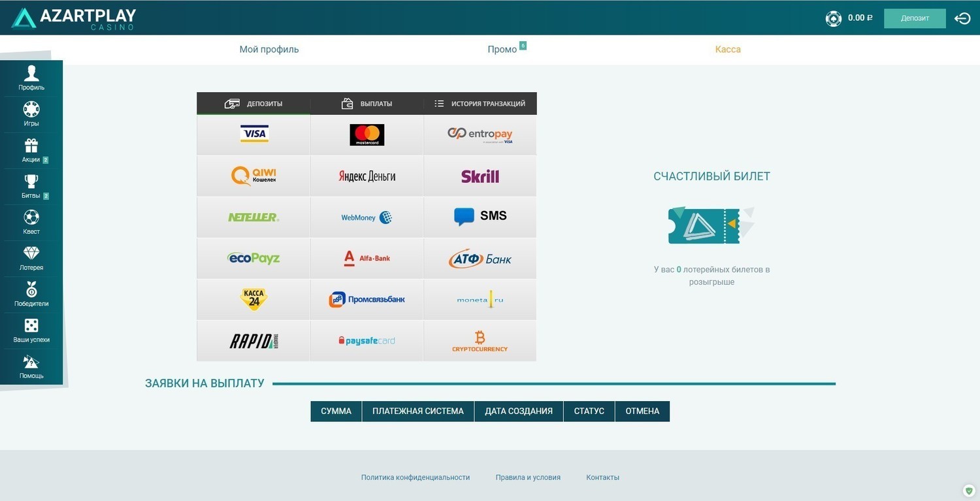Click the Заявки на выплату heading

(x=204, y=383)
